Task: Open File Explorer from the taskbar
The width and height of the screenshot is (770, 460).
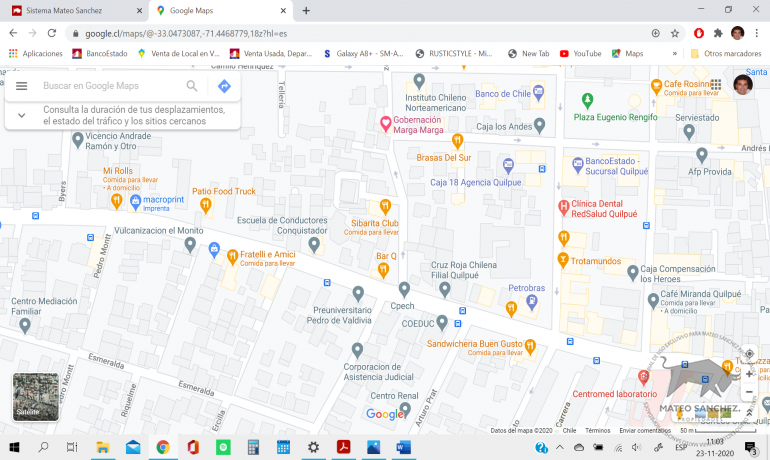Action: [103, 447]
